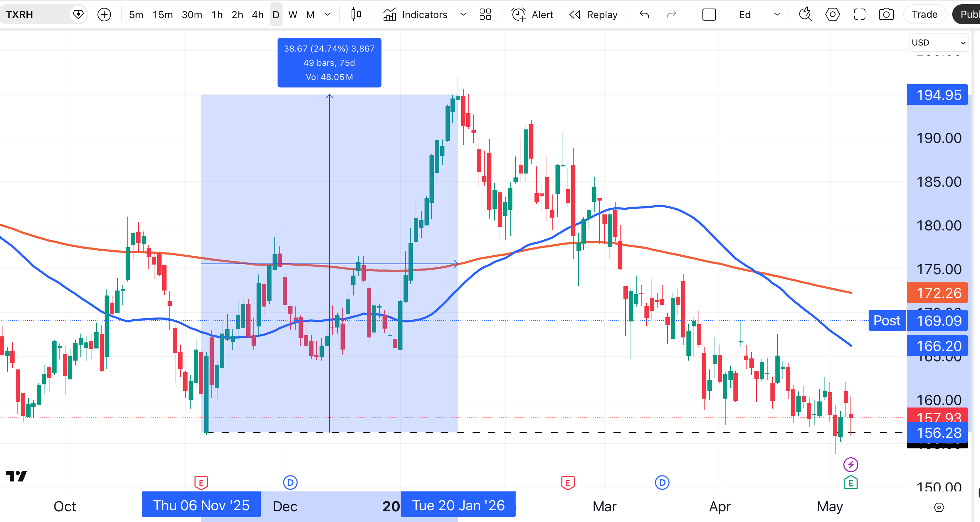Click the undo arrow icon
This screenshot has width=980, height=522.
tap(644, 15)
